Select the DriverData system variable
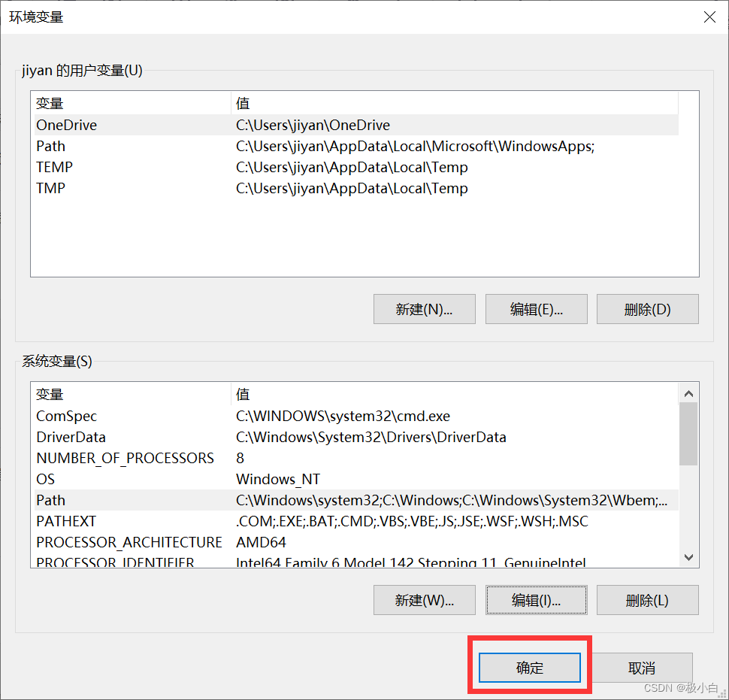 click(356, 437)
